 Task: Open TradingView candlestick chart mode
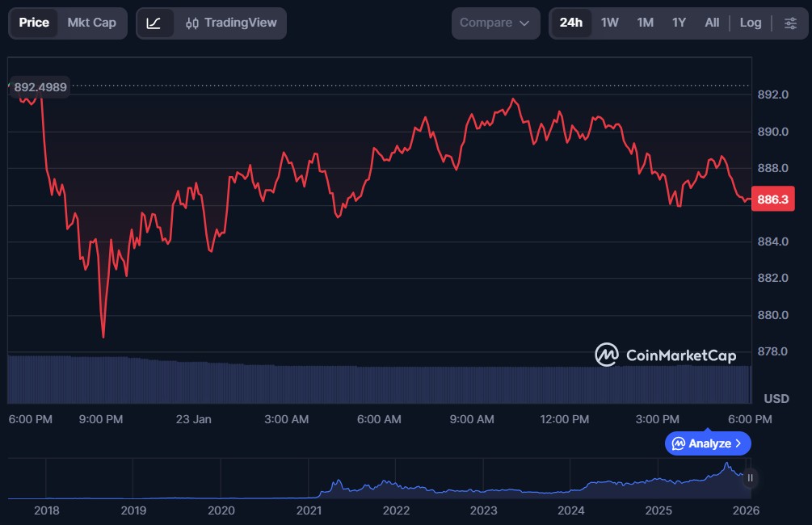click(231, 23)
